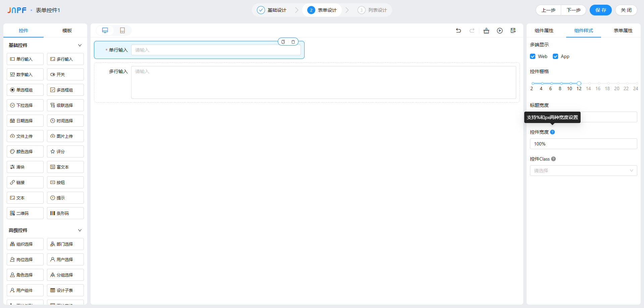644x308 pixels.
Task: Select the 控件 tab
Action: point(23,30)
